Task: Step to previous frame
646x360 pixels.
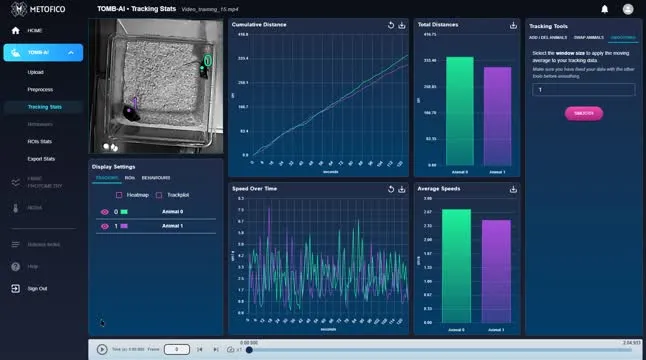Action: (200, 350)
